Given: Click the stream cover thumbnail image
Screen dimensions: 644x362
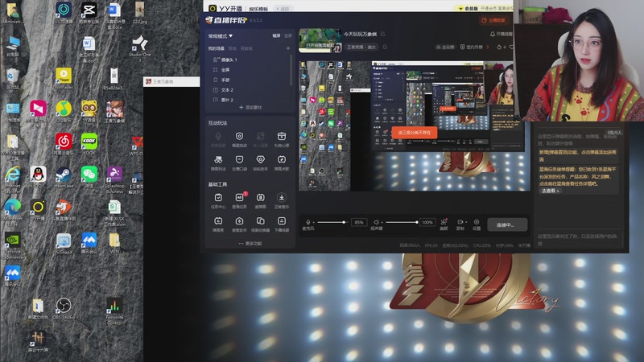Looking at the screenshot, I should tap(320, 40).
